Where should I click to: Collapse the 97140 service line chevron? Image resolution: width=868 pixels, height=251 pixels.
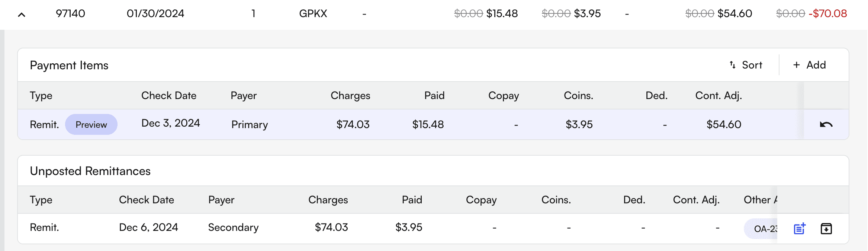click(22, 15)
